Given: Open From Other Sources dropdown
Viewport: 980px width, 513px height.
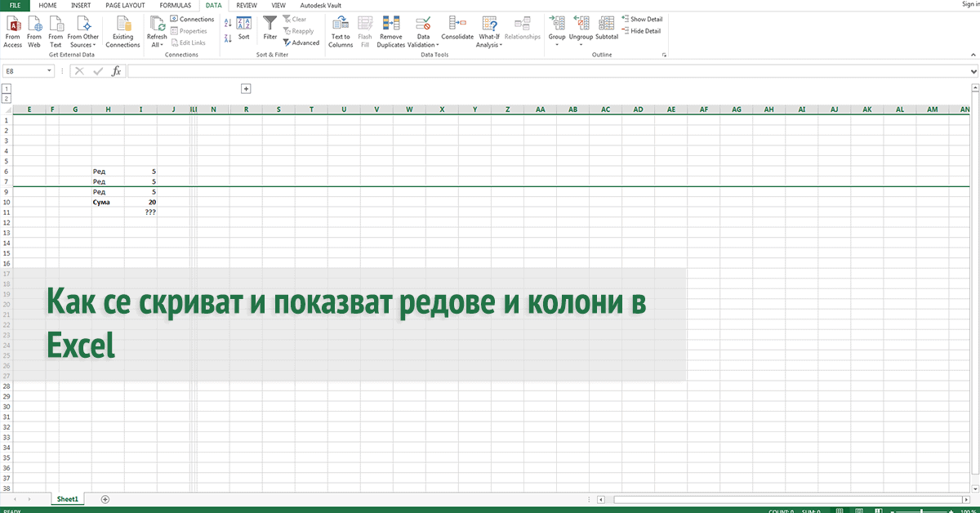Looking at the screenshot, I should coord(82,31).
